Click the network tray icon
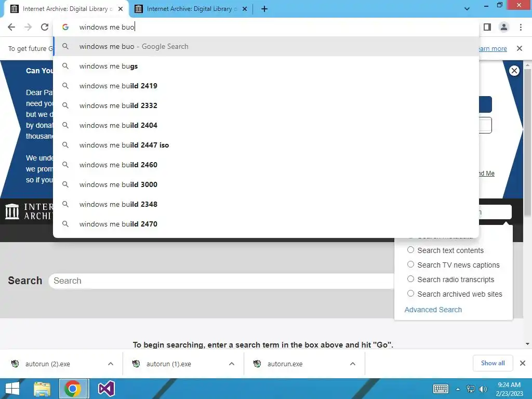This screenshot has width=532, height=399. pyautogui.click(x=471, y=389)
